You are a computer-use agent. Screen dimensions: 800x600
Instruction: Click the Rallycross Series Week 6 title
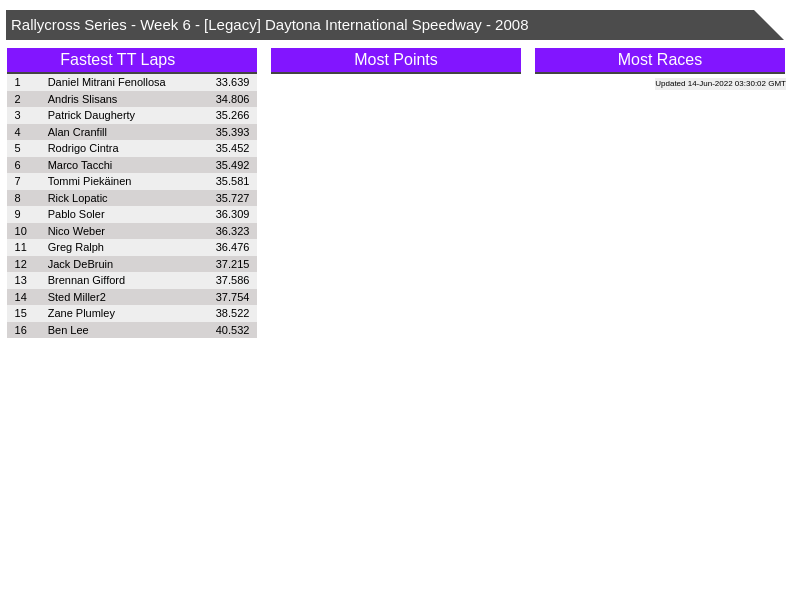[x=270, y=25]
